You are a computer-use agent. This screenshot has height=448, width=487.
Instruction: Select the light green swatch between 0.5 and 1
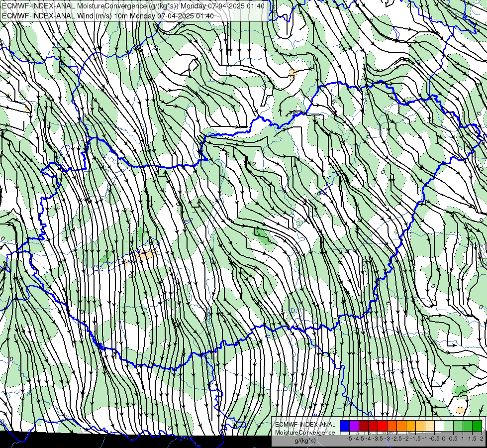tap(458, 426)
